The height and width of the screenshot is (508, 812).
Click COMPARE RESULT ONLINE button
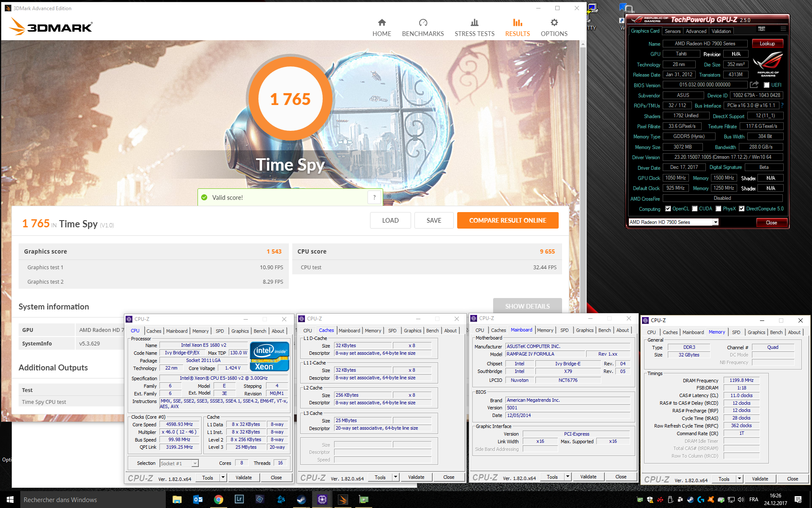click(x=507, y=220)
